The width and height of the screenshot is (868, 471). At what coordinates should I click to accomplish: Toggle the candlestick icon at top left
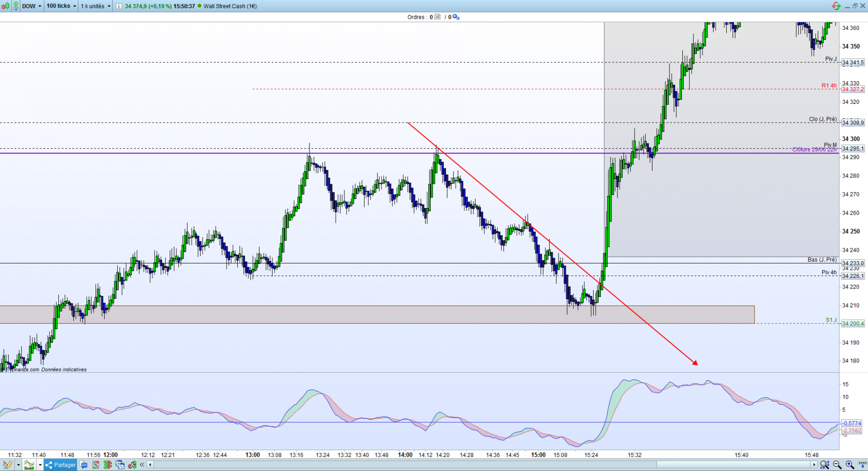click(x=5, y=6)
